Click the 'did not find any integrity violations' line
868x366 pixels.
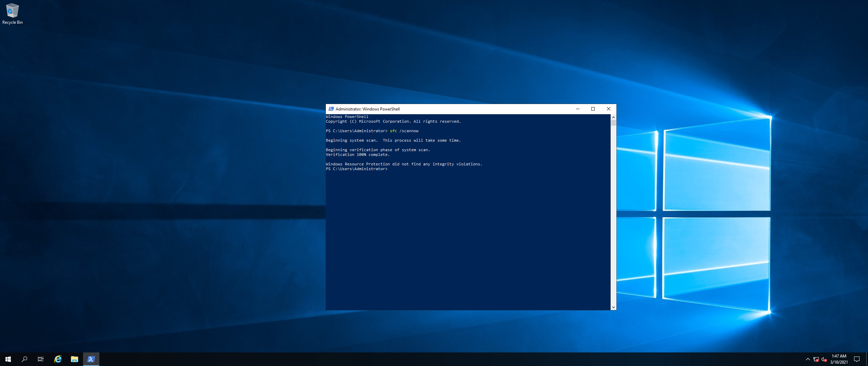[x=404, y=164]
